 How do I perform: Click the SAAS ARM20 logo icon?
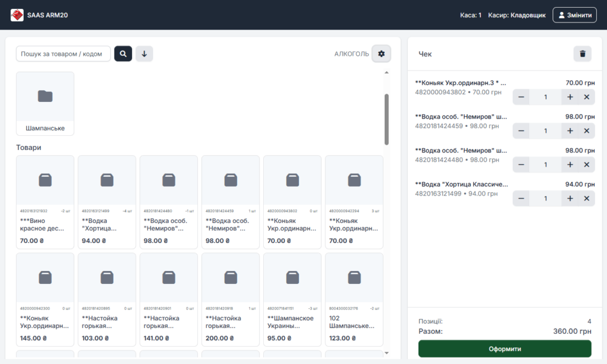tap(17, 15)
